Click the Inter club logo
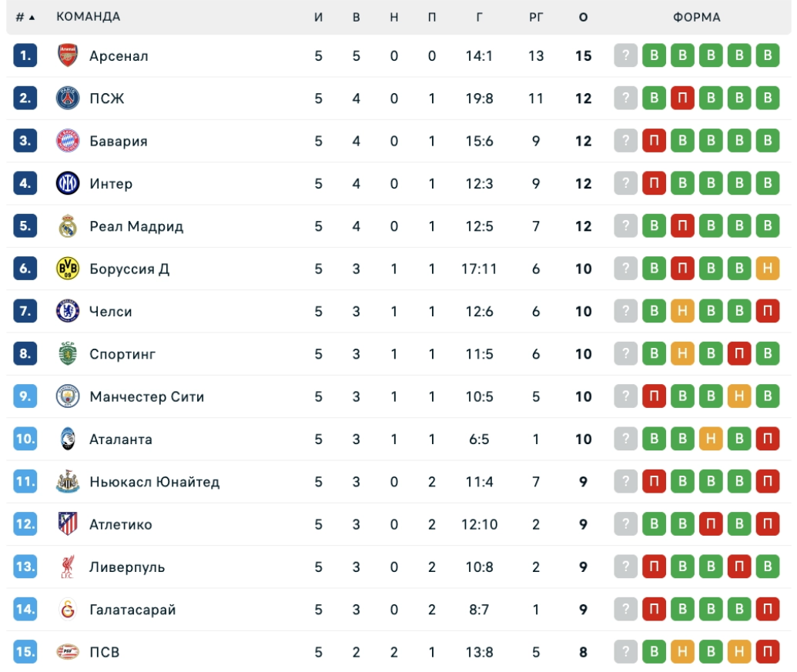This screenshot has height=672, width=797. coord(68,183)
